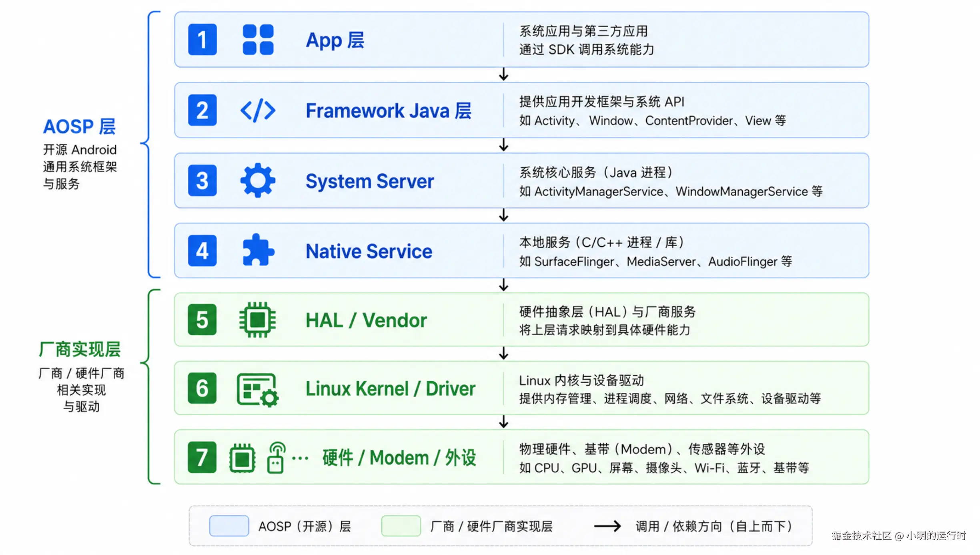The image size is (980, 555).
Task: Click the blue number 2 badge
Action: click(x=202, y=110)
